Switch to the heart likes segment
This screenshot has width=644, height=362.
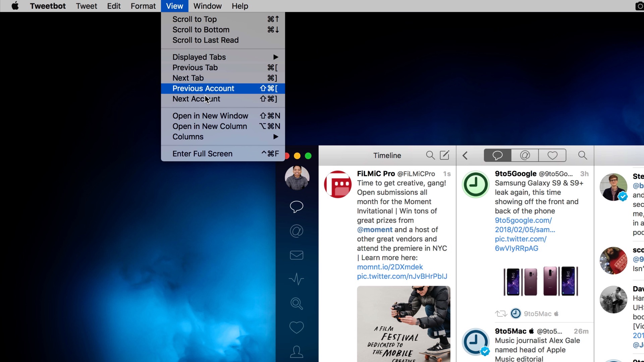(x=552, y=156)
